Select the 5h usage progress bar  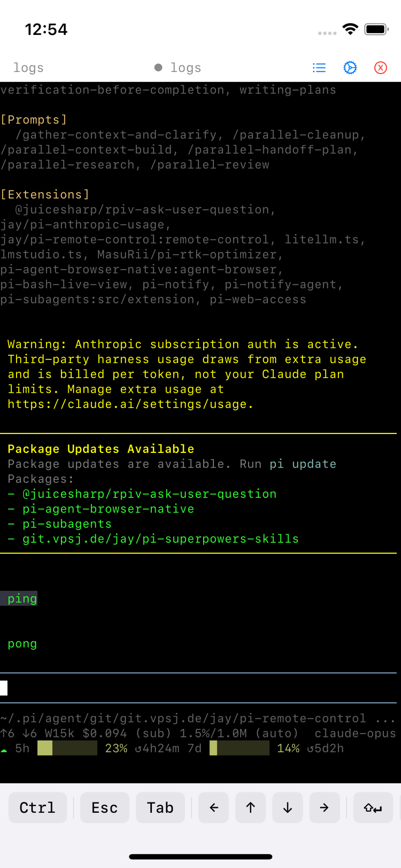pyautogui.click(x=67, y=748)
